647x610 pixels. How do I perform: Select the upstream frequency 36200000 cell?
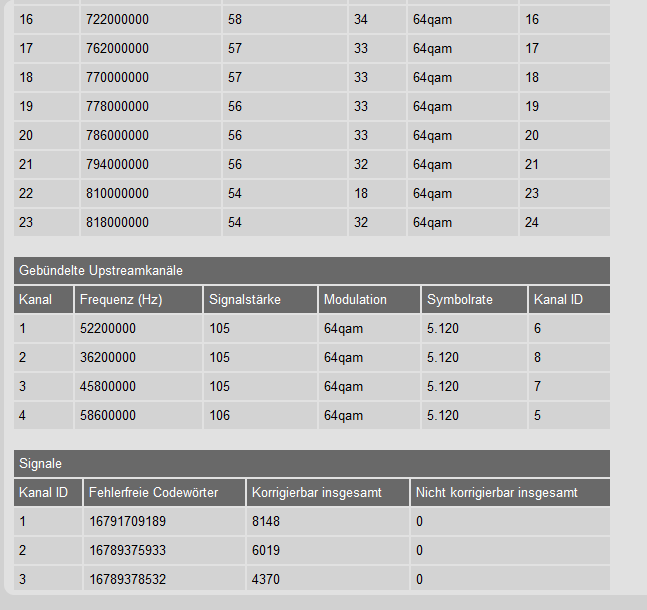coord(108,357)
